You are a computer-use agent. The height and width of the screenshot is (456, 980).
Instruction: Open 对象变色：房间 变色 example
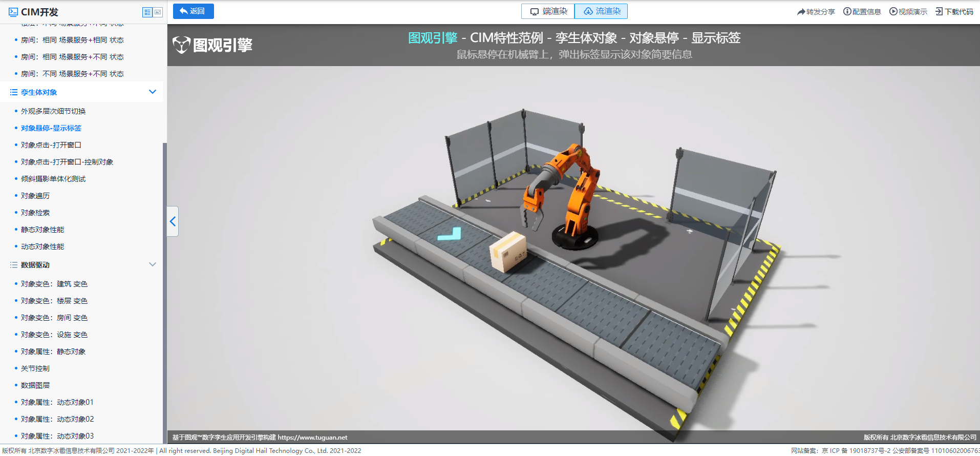(54, 318)
